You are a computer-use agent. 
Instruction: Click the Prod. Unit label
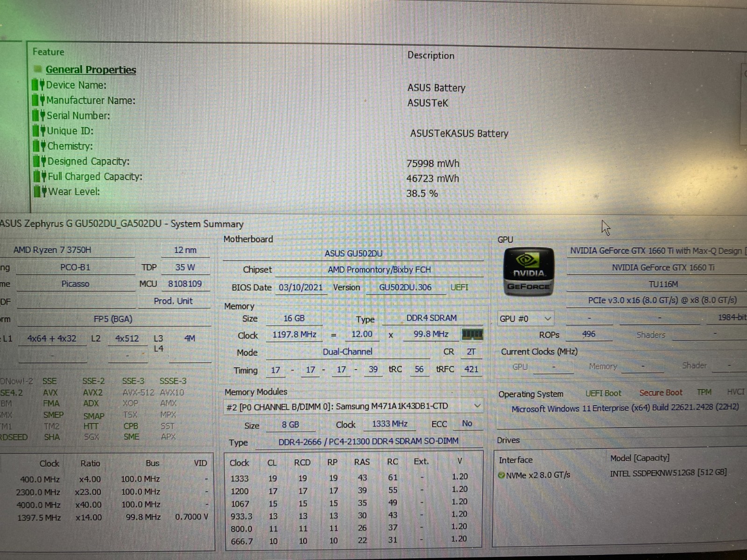pos(173,301)
